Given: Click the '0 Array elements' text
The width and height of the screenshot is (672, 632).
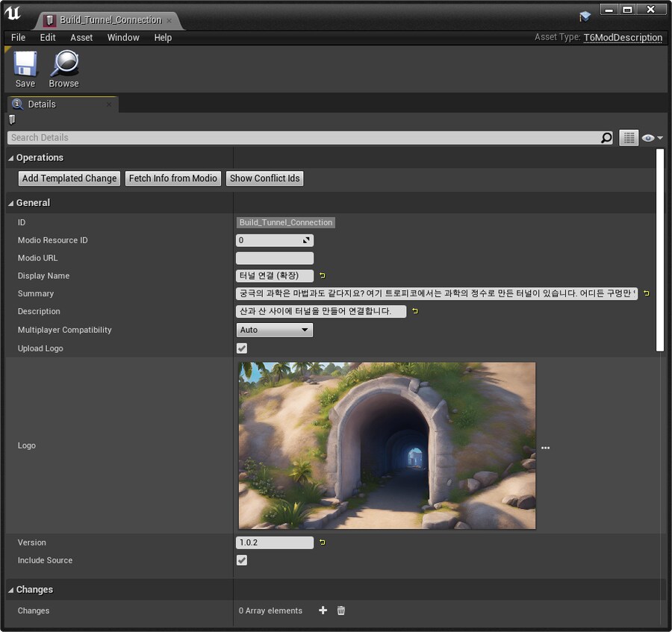Looking at the screenshot, I should tap(270, 610).
